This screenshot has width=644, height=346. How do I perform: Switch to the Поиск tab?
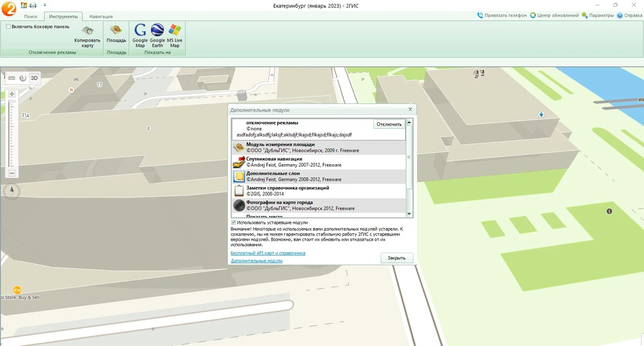coord(31,17)
